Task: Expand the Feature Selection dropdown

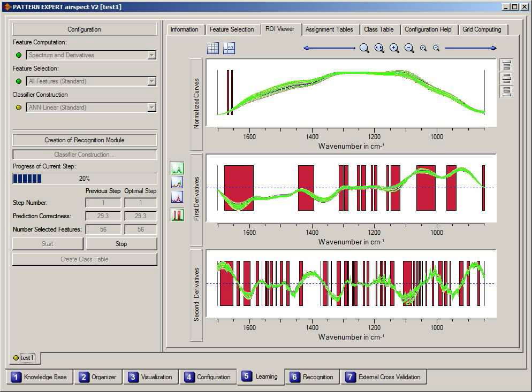Action: click(x=151, y=81)
